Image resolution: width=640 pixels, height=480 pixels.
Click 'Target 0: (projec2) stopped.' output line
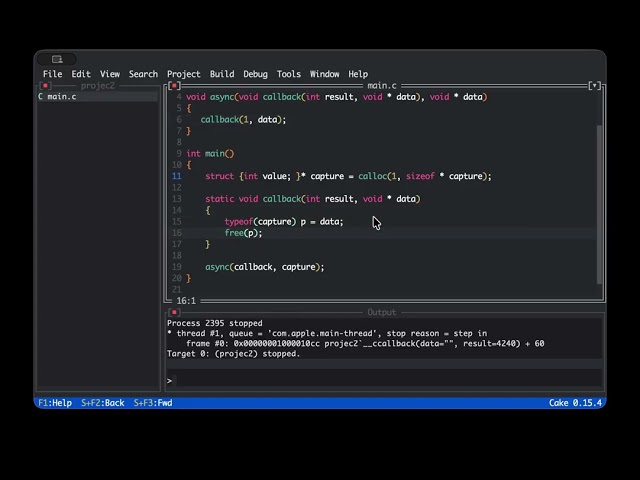tap(233, 354)
